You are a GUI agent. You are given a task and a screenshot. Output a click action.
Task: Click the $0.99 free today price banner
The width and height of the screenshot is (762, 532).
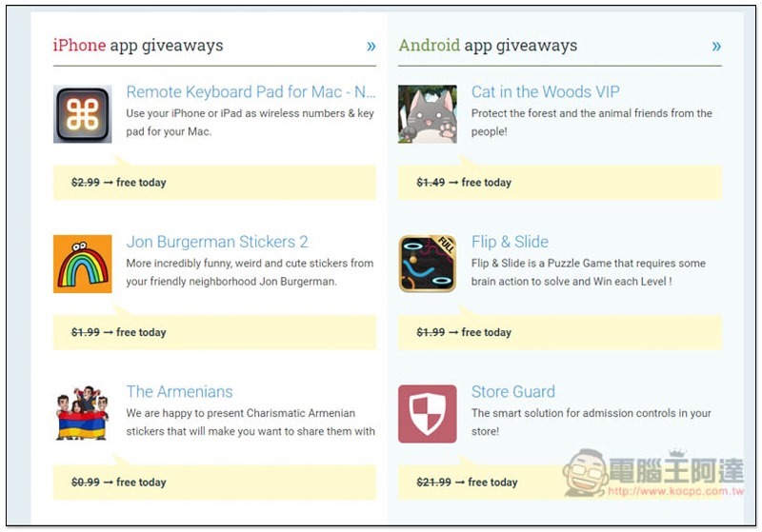[x=214, y=483]
